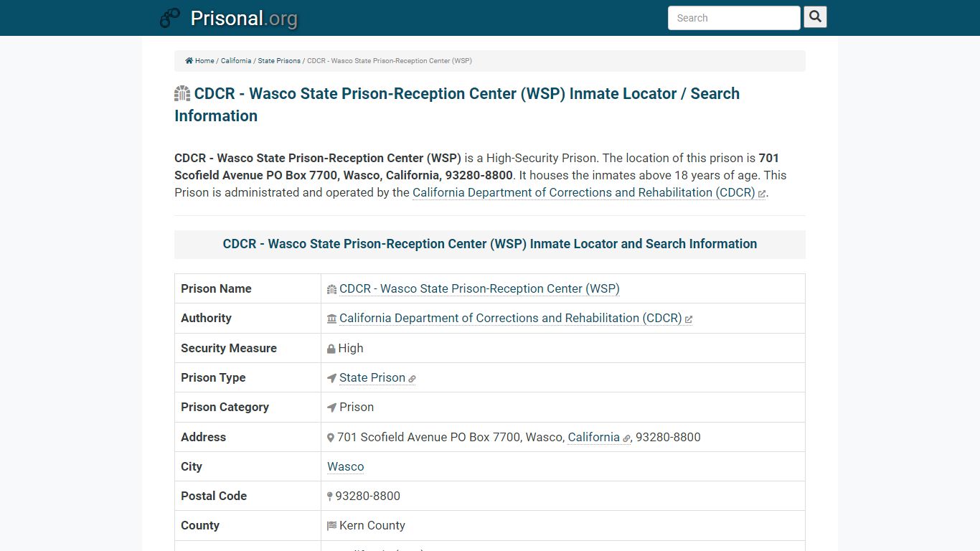Image resolution: width=980 pixels, height=551 pixels.
Task: Click the Home icon in the breadcrumb
Action: click(189, 61)
